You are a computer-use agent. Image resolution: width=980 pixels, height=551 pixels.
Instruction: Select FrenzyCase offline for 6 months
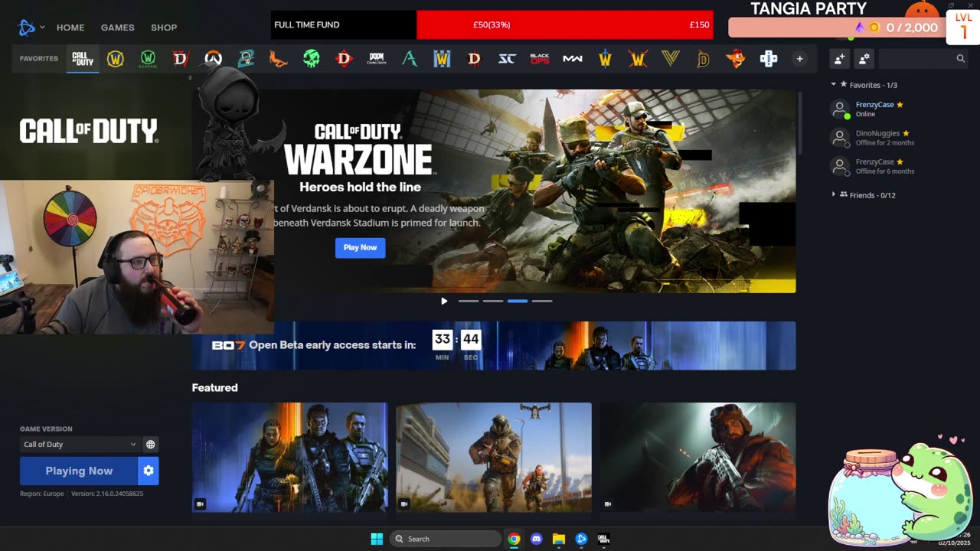(x=898, y=167)
